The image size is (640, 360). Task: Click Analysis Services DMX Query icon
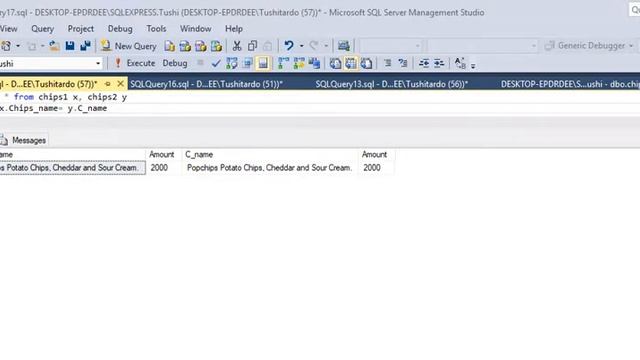[x=200, y=46]
